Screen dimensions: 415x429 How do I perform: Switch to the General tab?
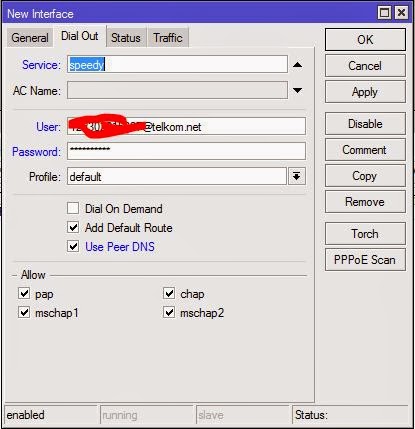[x=30, y=38]
